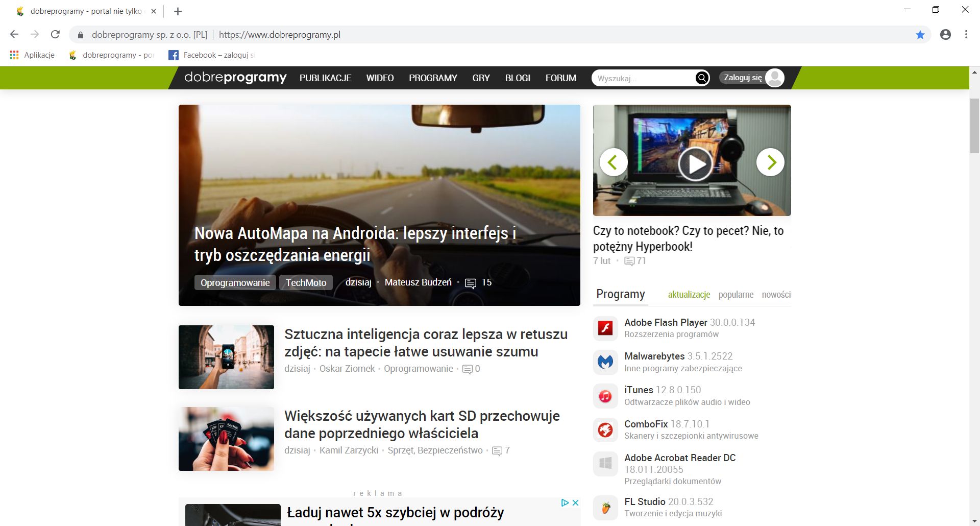Click the Malwarebytes program icon
The image size is (980, 526).
tap(605, 362)
